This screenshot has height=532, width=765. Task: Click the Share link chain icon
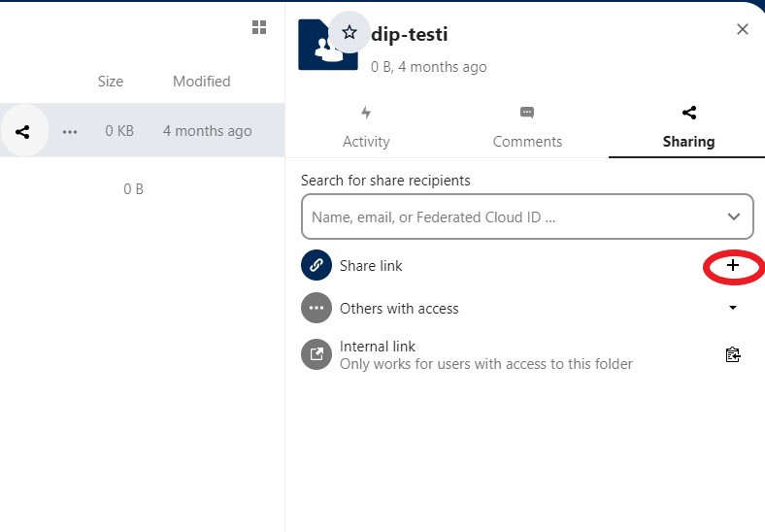pos(316,265)
